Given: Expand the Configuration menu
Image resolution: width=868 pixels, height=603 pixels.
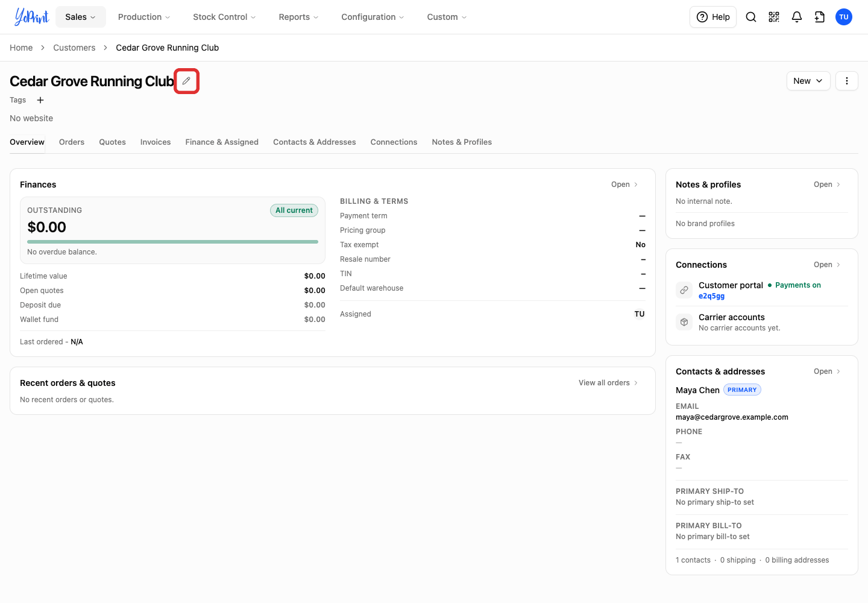Looking at the screenshot, I should tap(373, 17).
